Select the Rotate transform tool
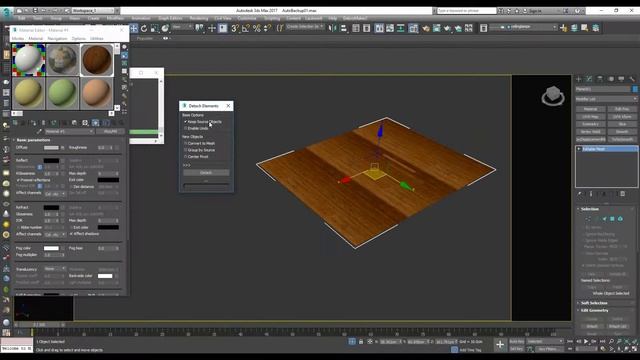Image resolution: width=640 pixels, height=360 pixels. tap(144, 28)
